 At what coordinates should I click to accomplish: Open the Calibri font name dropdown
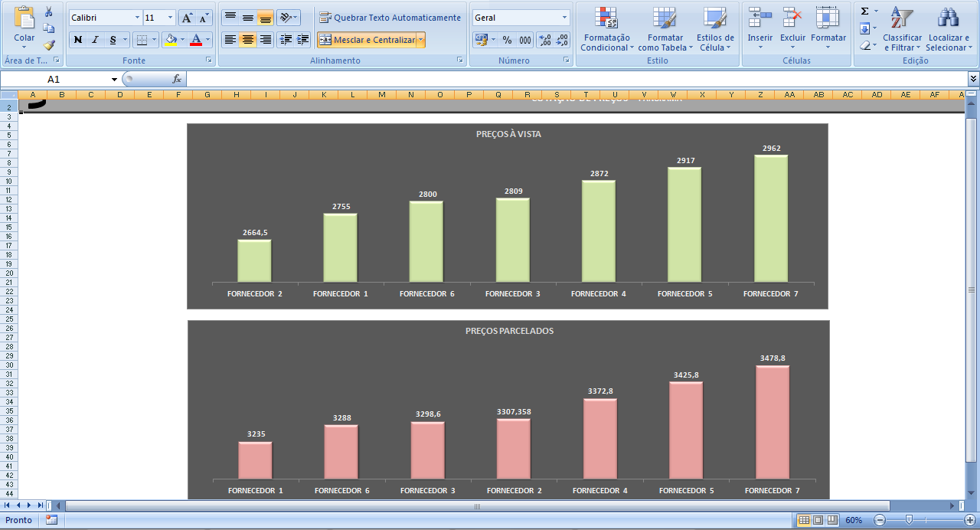137,18
